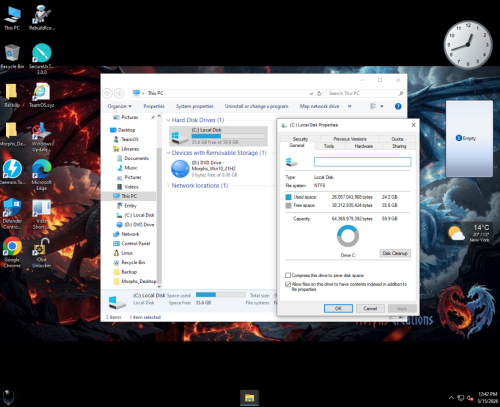Click System properties in Explorer toolbar
Image resolution: width=500 pixels, height=407 pixels.
195,106
